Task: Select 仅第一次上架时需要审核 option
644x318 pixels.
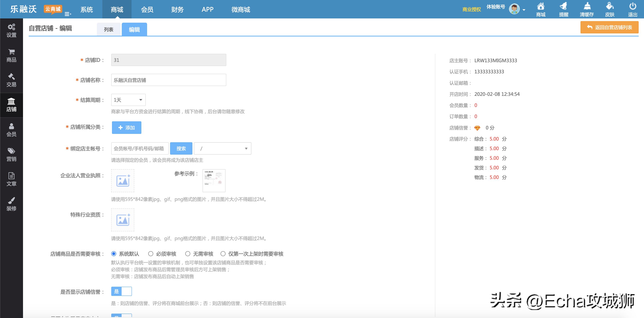Action: click(223, 254)
